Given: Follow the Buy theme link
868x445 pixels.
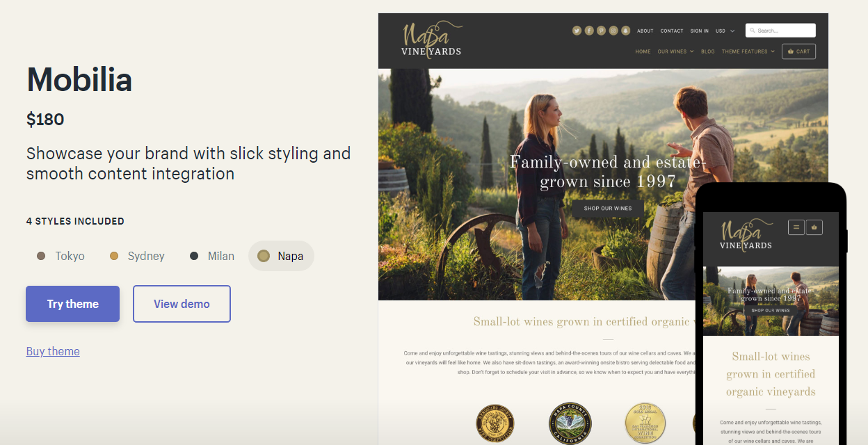Looking at the screenshot, I should tap(53, 351).
